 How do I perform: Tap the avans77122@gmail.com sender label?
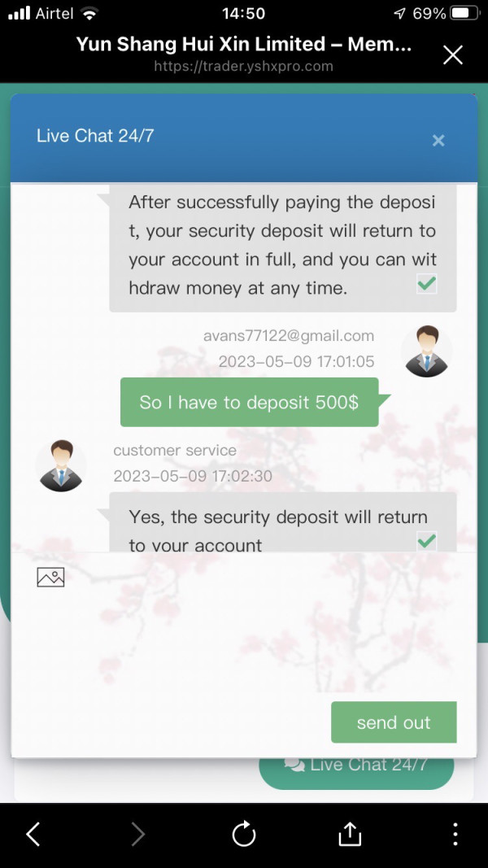288,335
